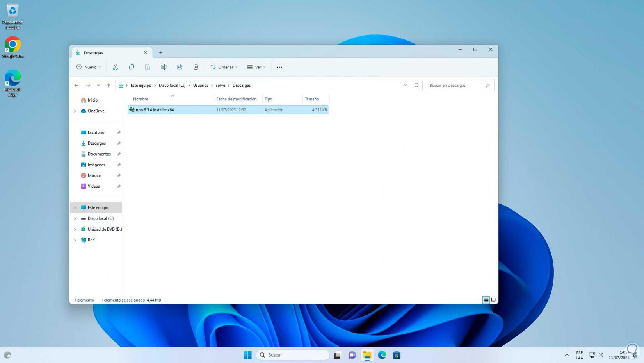This screenshot has width=644, height=363.
Task: Switch to details view layout icon
Action: tap(486, 300)
